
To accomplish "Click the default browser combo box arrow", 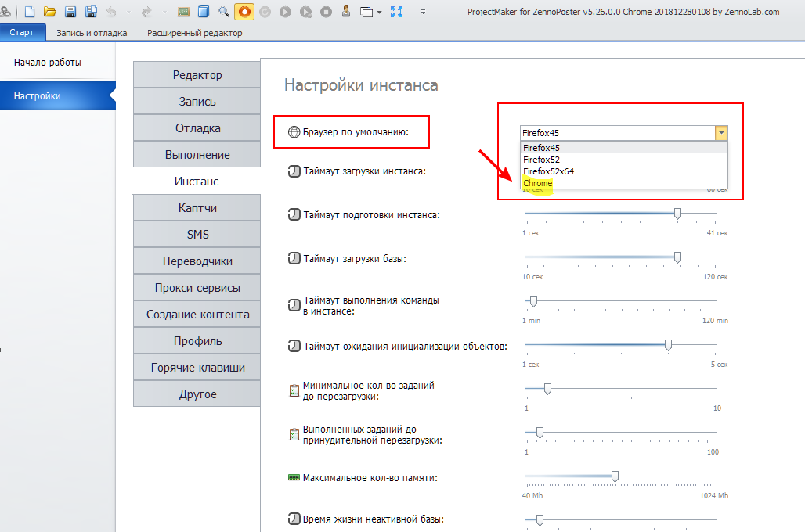I will 721,133.
